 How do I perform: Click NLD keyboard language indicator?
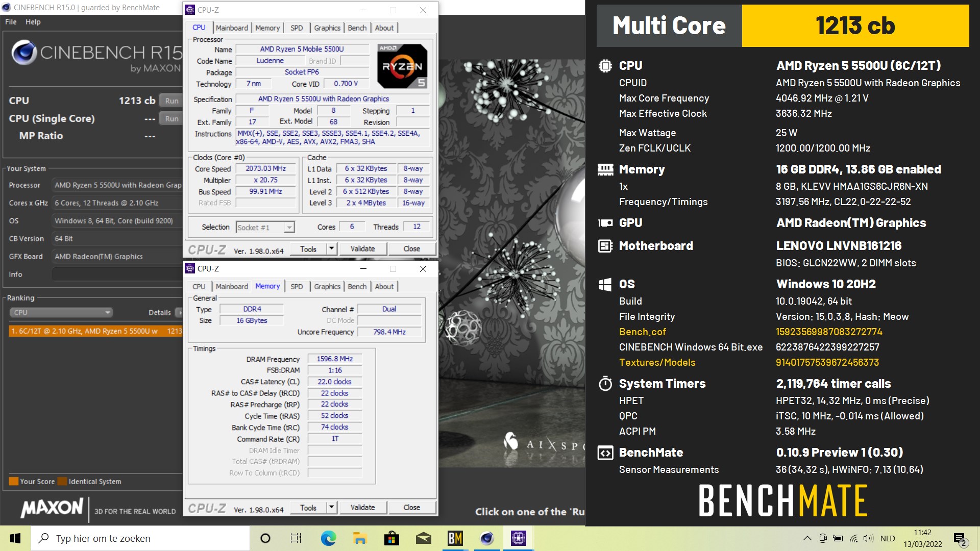[888, 538]
